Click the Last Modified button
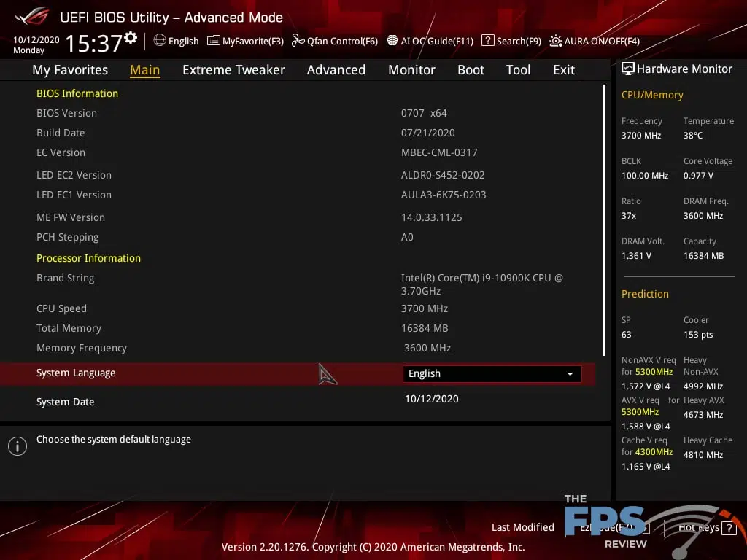The width and height of the screenshot is (747, 560). 522,527
